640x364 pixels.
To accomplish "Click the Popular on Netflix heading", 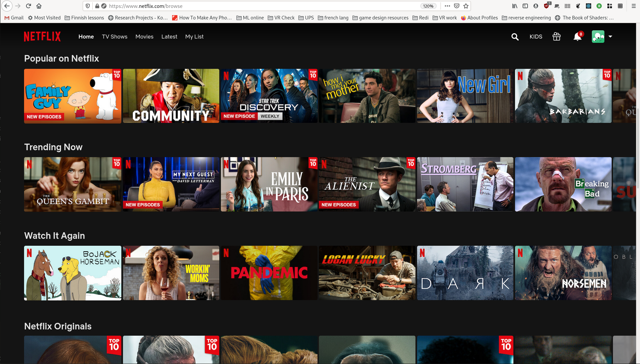I will 61,58.
